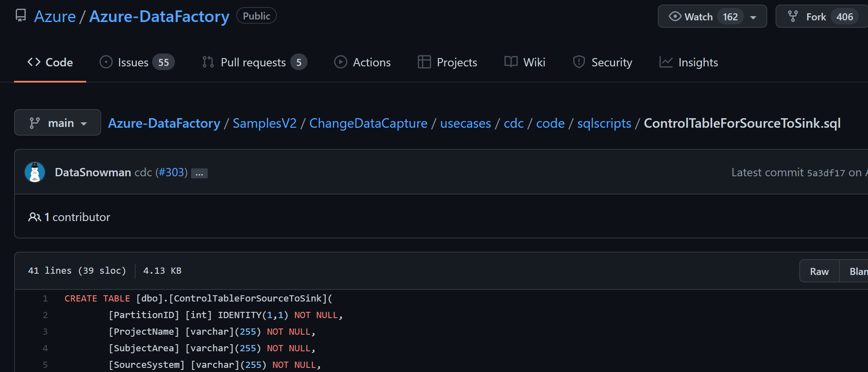Click the git branch icon on main button
Viewport: 868px width, 372px height.
pos(34,123)
